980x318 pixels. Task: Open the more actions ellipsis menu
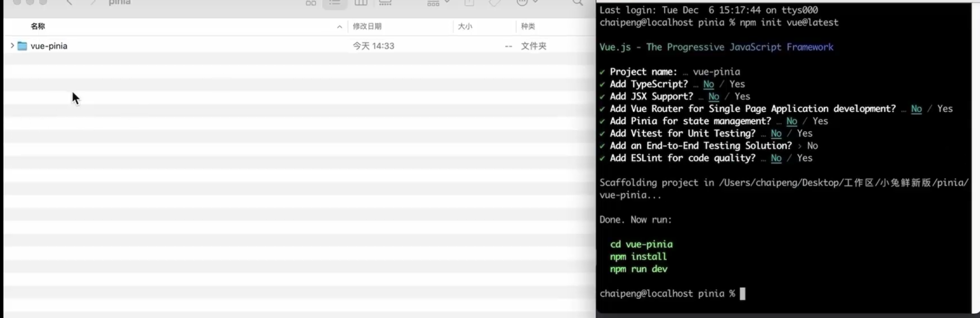526,3
